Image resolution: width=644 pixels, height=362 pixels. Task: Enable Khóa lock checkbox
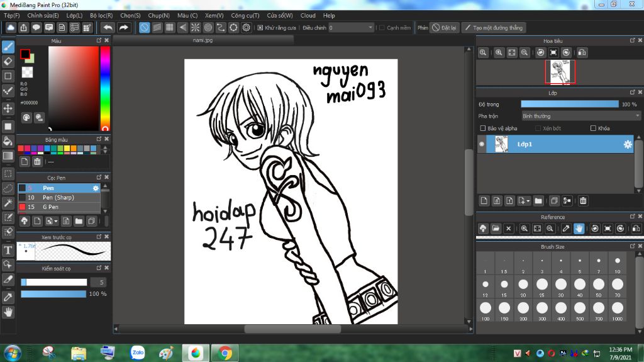593,128
